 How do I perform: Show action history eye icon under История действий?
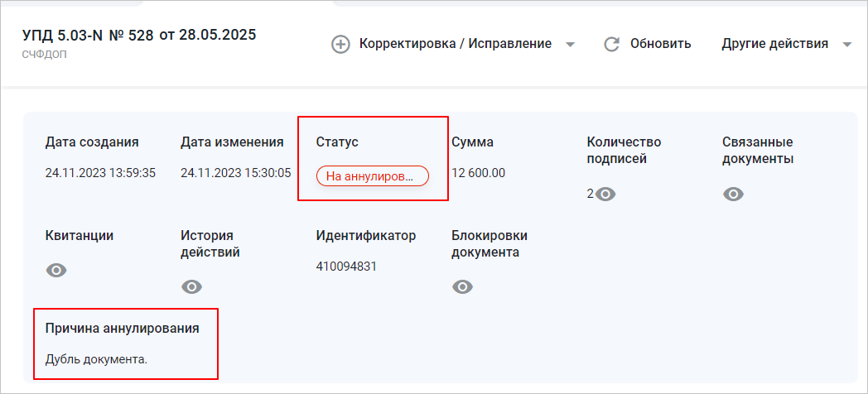coord(191,286)
